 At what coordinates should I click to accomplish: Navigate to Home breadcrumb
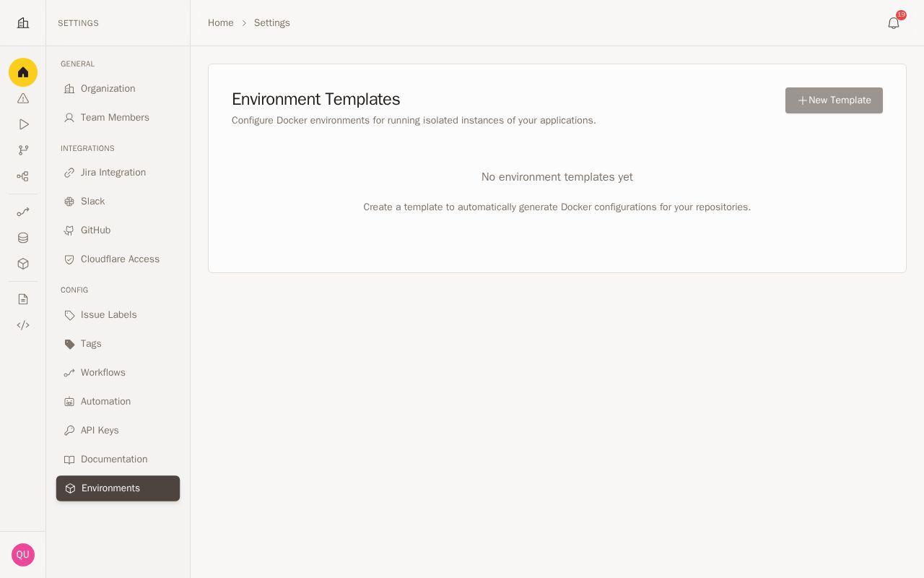pos(221,23)
